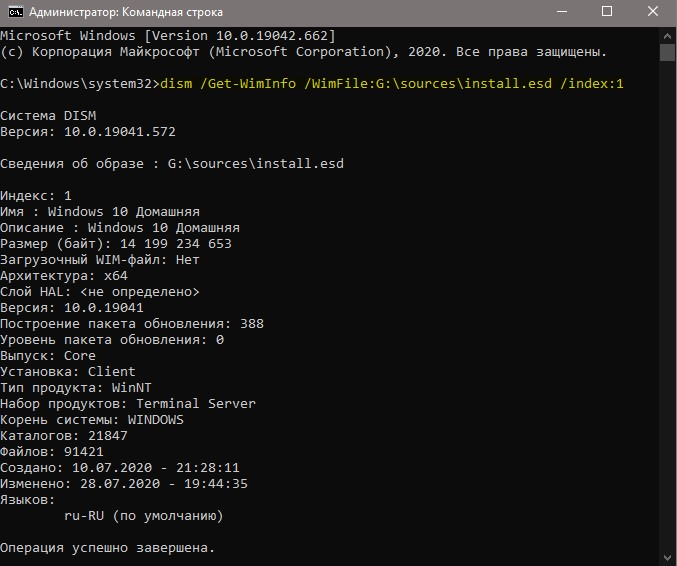
Task: Click the 'Microsoft Windows [Version 10.0.19042.662]' line
Action: pyautogui.click(x=168, y=36)
